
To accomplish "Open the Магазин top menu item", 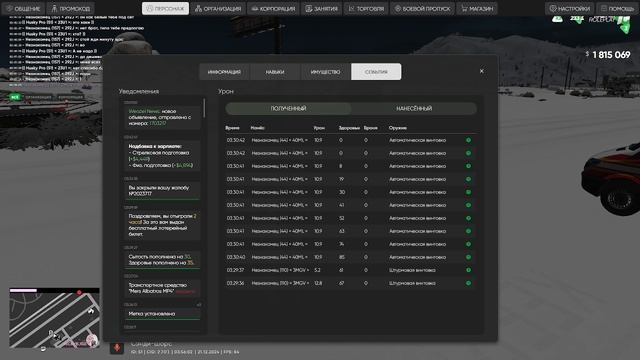I will point(477,9).
